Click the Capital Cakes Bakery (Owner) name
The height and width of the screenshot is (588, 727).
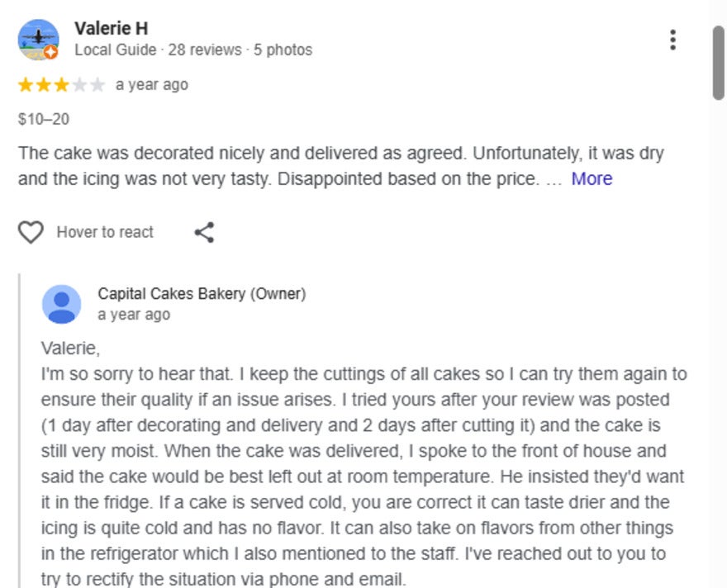point(202,294)
